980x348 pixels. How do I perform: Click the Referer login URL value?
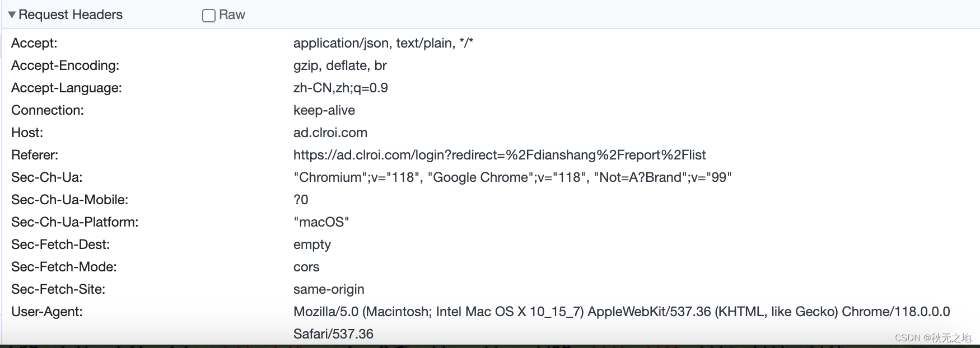coord(499,155)
